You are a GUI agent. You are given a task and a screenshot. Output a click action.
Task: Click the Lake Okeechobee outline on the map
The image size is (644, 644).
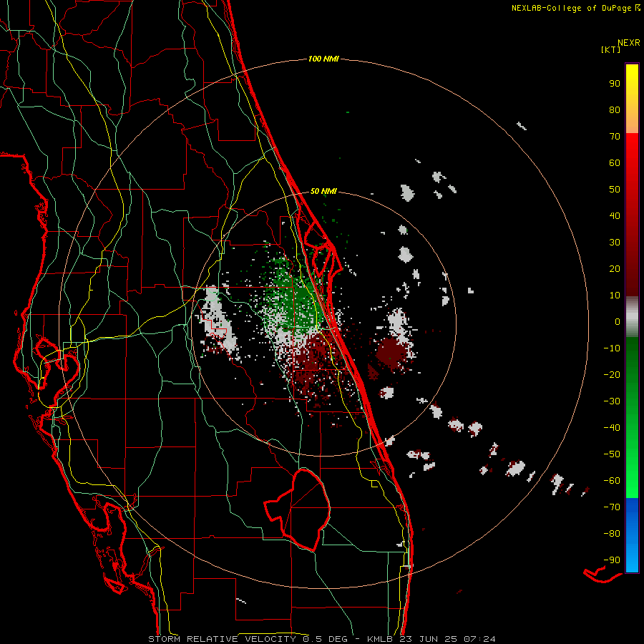pyautogui.click(x=298, y=509)
